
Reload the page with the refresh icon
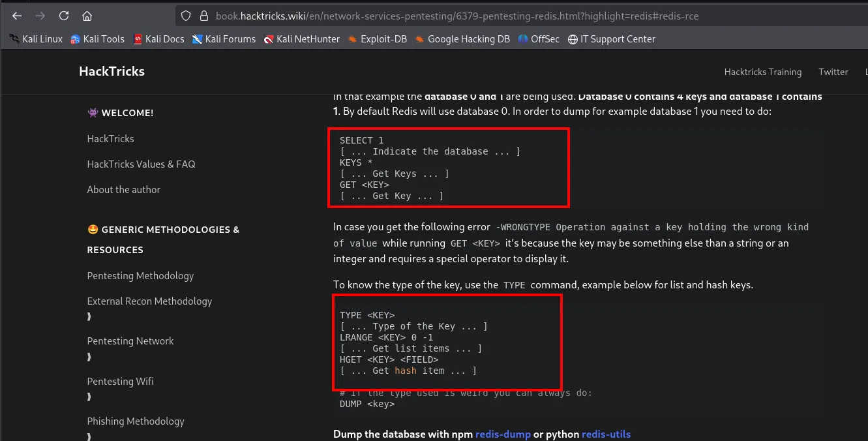coord(64,16)
